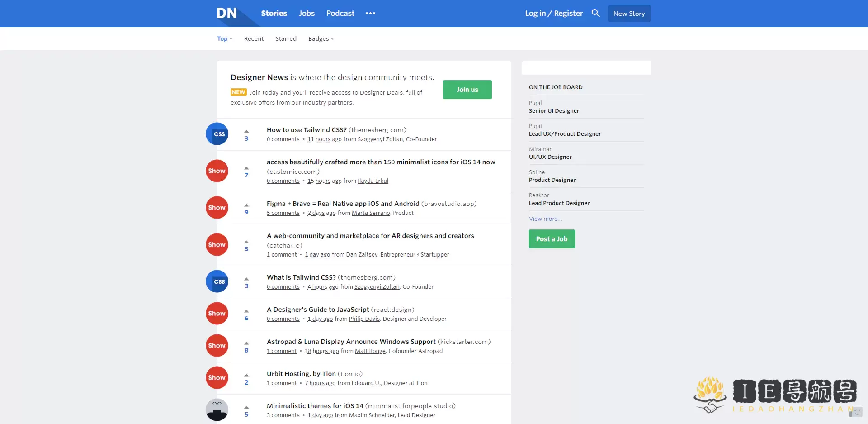Screen dimensions: 868x424
Task: Click the DN logo in header
Action: (226, 13)
